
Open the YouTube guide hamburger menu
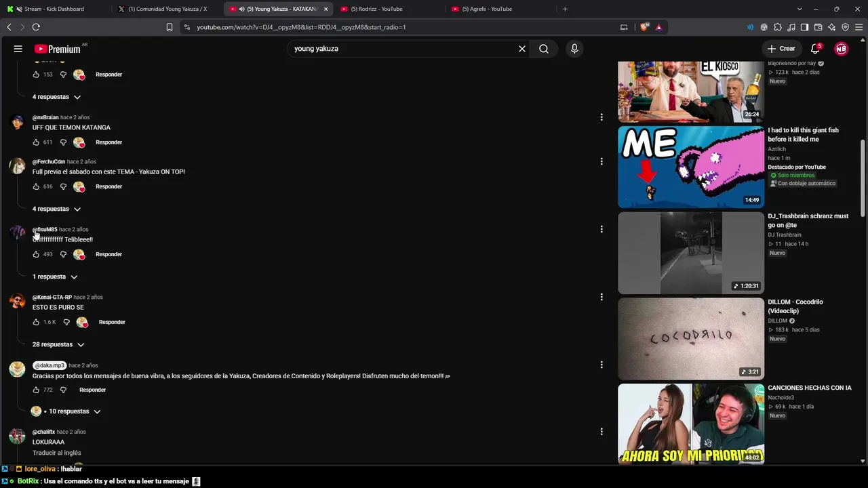pos(18,49)
